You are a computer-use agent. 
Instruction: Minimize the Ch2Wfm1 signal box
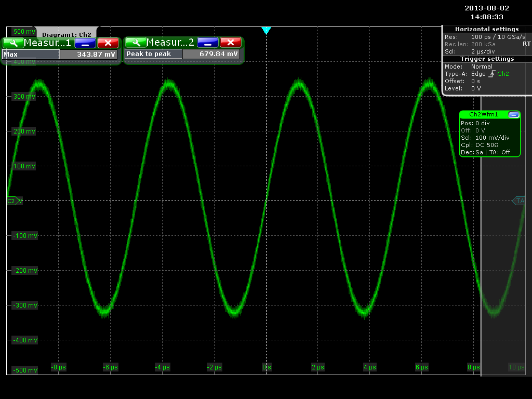point(513,114)
